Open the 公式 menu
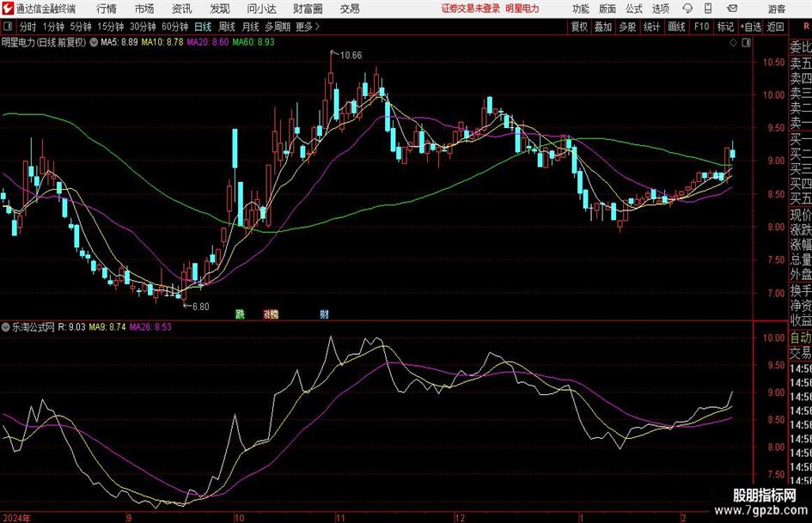The height and width of the screenshot is (523, 812). click(x=634, y=9)
